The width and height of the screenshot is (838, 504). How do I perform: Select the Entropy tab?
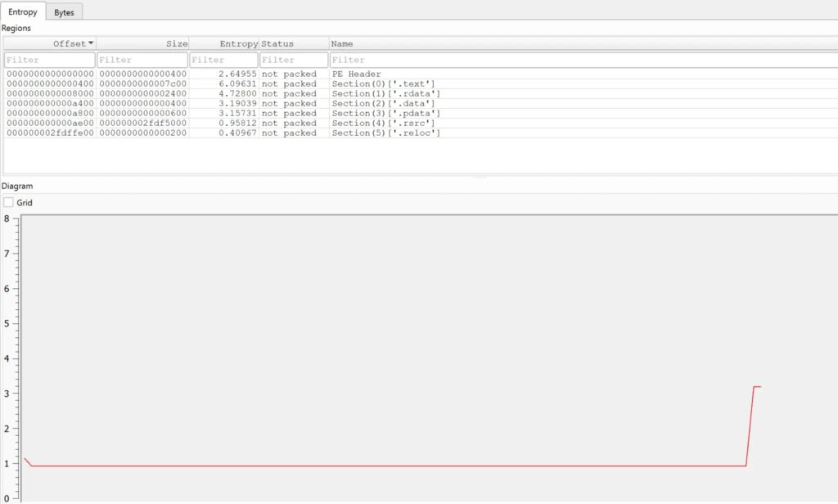(x=22, y=12)
